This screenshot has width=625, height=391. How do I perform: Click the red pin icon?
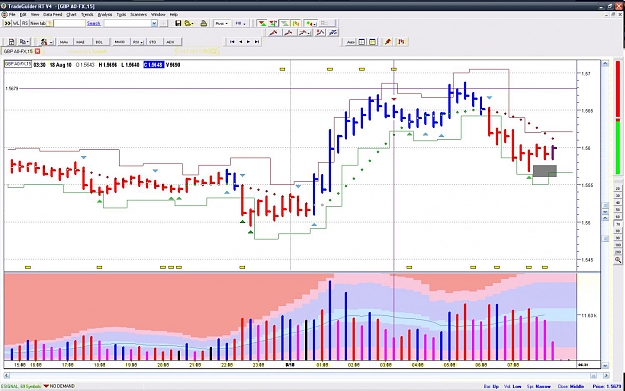(388, 42)
